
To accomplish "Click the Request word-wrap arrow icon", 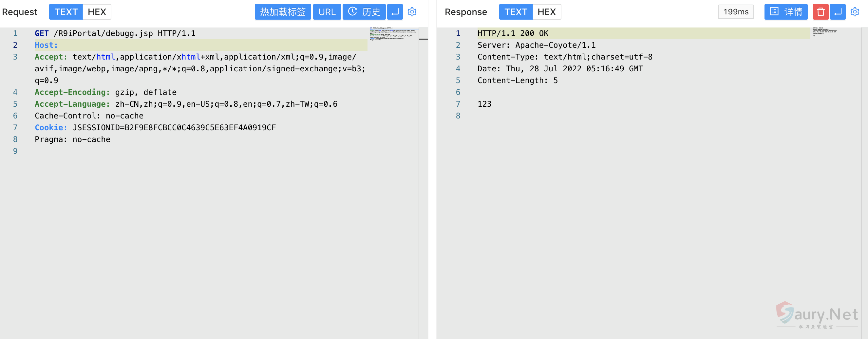I will click(395, 12).
